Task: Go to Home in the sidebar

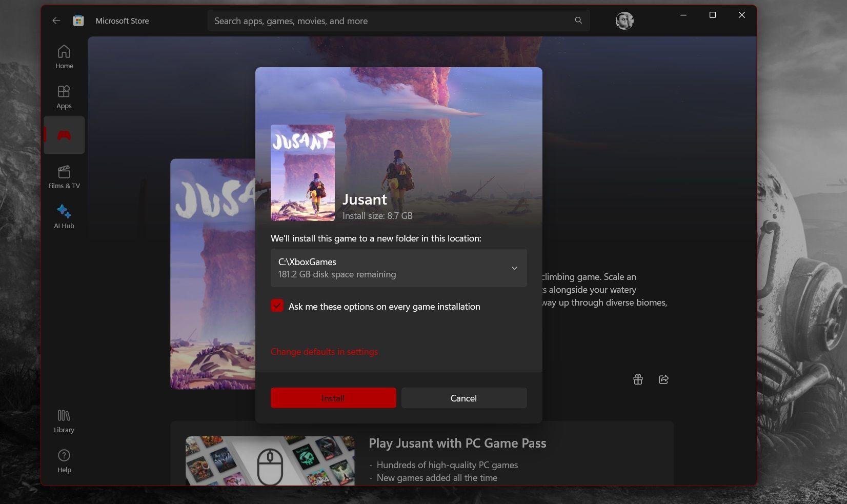Action: [x=64, y=56]
